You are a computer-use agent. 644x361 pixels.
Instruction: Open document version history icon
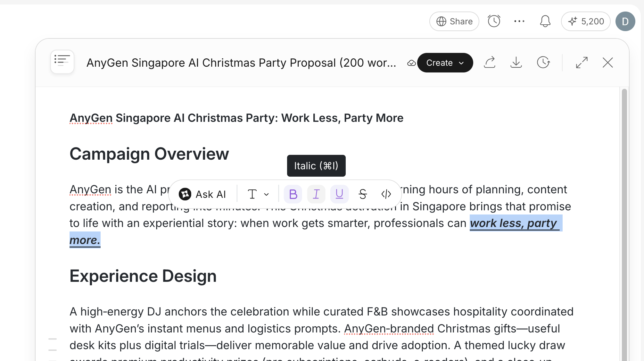[x=543, y=63]
